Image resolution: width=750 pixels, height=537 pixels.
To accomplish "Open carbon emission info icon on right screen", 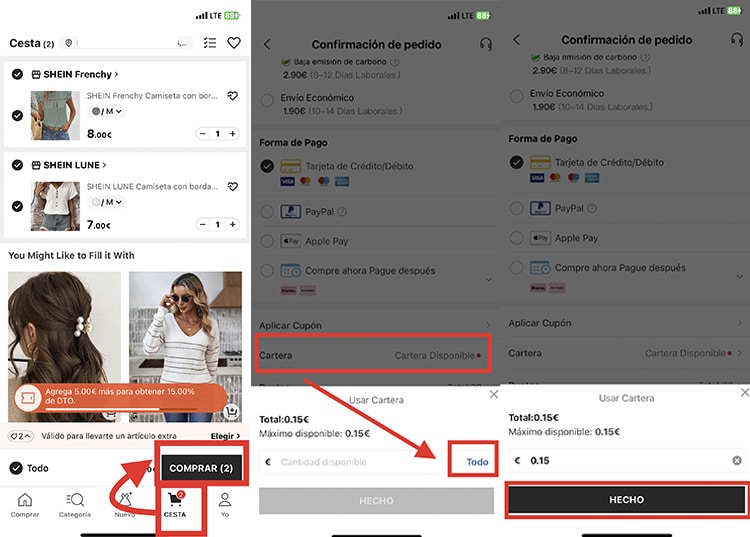I will pos(645,57).
